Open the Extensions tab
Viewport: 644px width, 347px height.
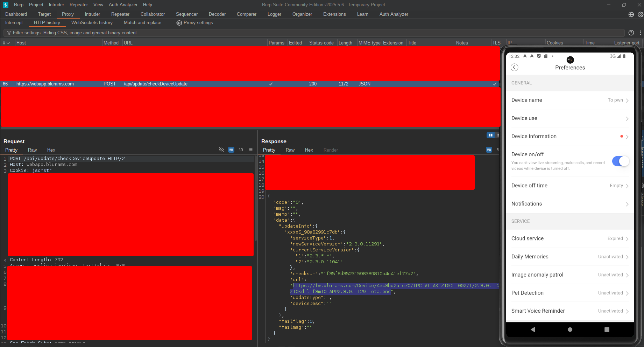(334, 14)
